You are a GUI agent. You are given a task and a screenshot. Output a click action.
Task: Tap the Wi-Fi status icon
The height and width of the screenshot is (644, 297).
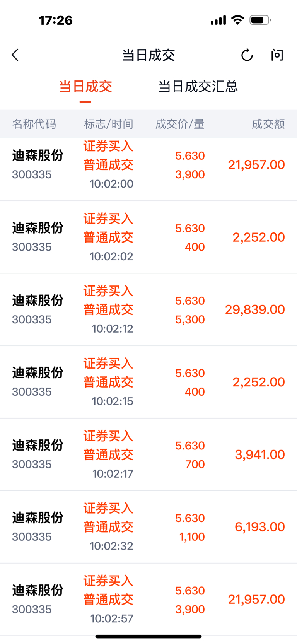click(x=237, y=20)
